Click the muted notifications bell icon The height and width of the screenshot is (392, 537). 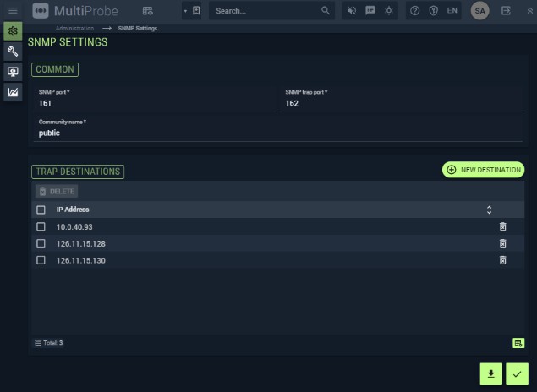click(x=352, y=11)
